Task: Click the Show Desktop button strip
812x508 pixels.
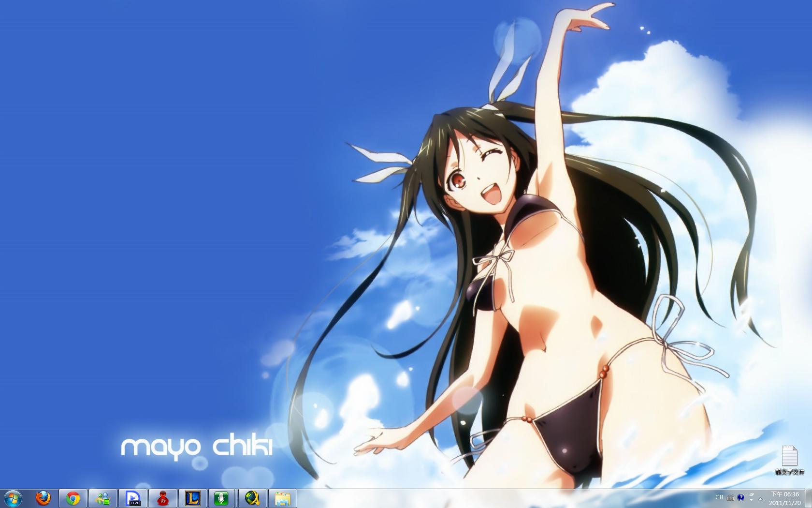Action: coord(809,498)
